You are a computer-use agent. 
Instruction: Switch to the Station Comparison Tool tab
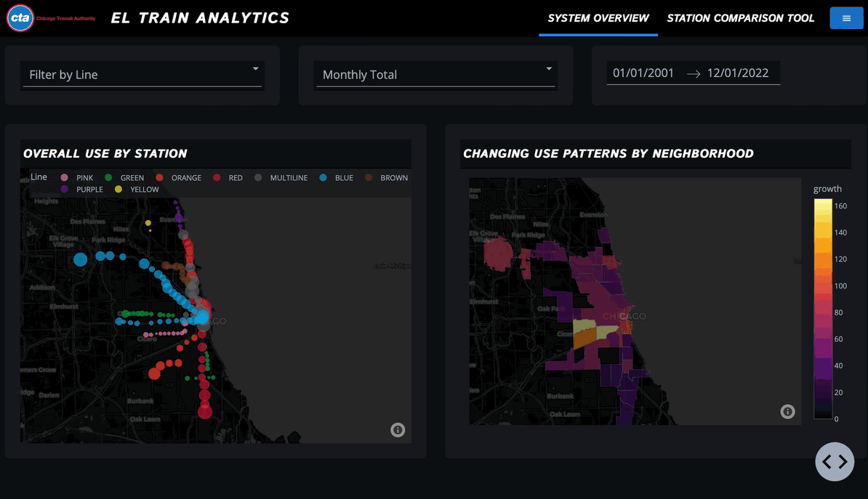pyautogui.click(x=740, y=18)
